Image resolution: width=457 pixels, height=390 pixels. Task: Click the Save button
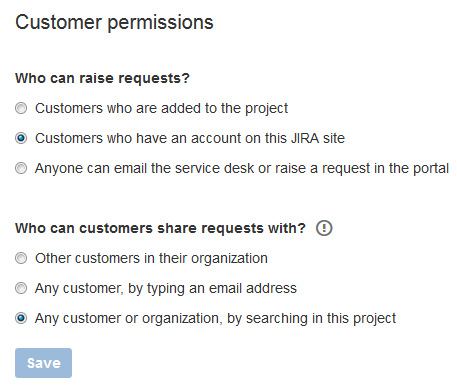pos(43,363)
